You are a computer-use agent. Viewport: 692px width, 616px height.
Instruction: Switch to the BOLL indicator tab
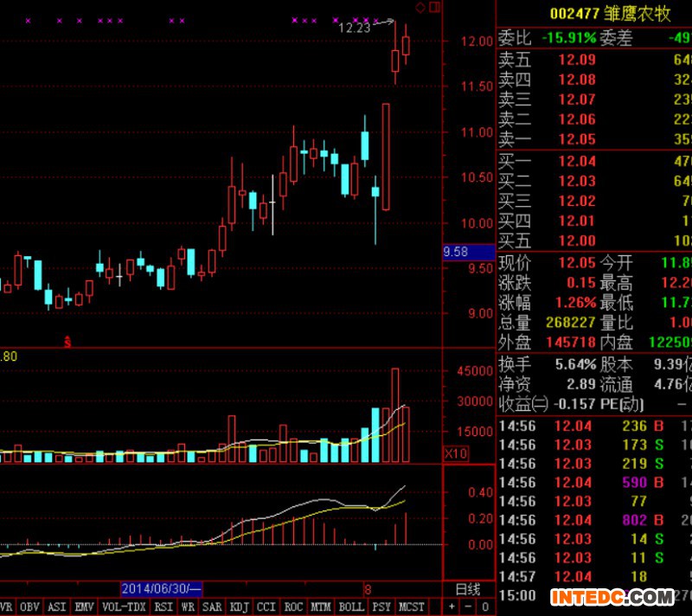coord(350,607)
